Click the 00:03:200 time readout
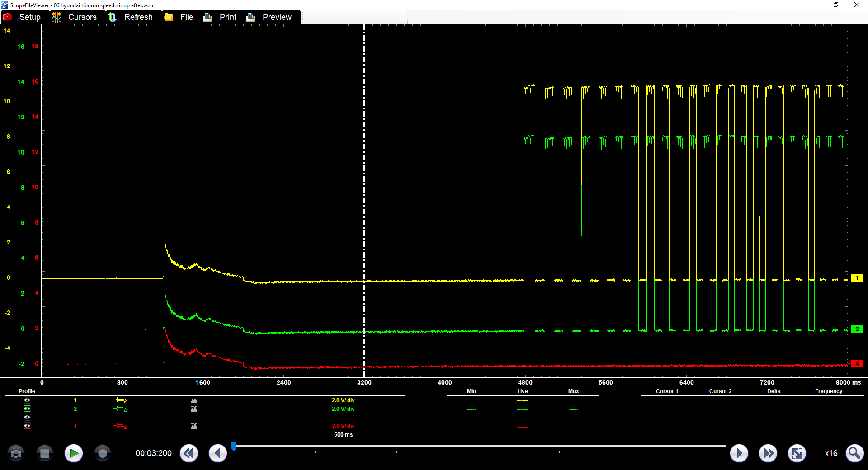 (x=154, y=453)
